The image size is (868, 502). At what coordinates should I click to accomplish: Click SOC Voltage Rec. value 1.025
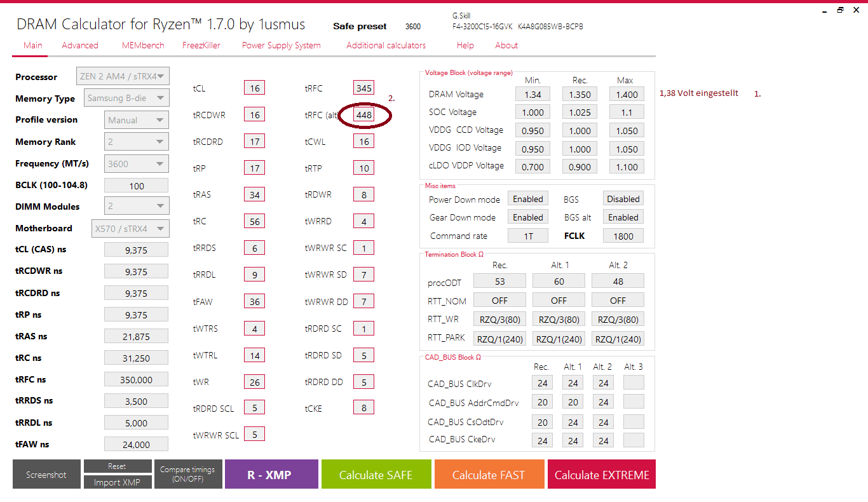(580, 112)
